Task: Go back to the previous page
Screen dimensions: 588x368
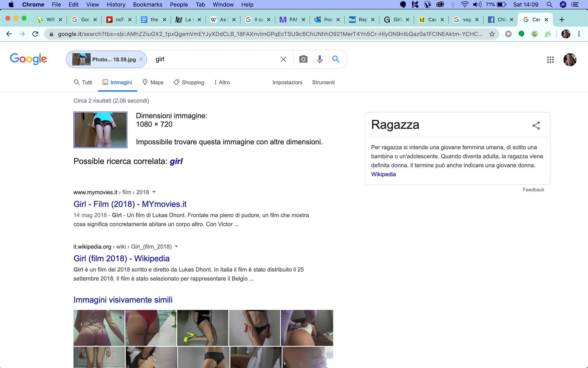Action: click(9, 34)
